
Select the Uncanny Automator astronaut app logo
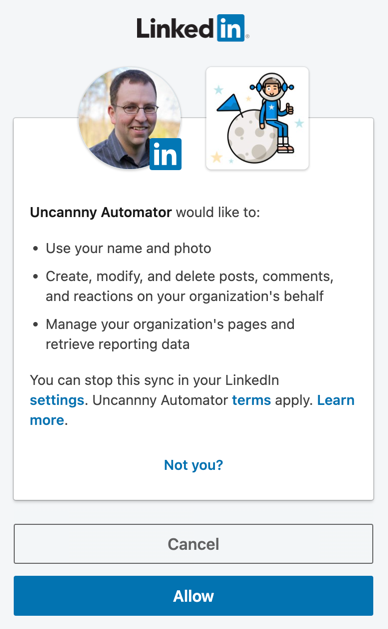pos(257,118)
